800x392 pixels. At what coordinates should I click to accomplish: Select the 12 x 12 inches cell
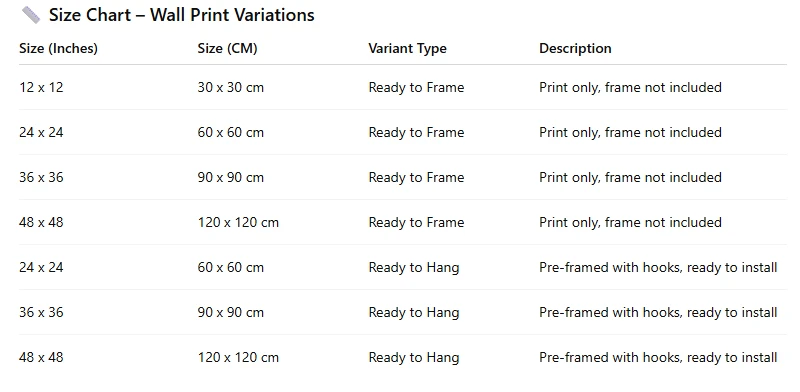coord(41,87)
